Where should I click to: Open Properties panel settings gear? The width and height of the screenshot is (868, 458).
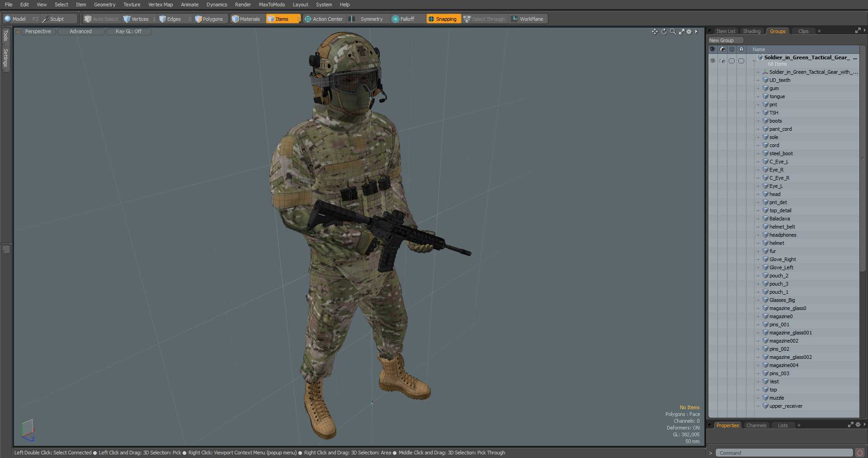point(858,425)
